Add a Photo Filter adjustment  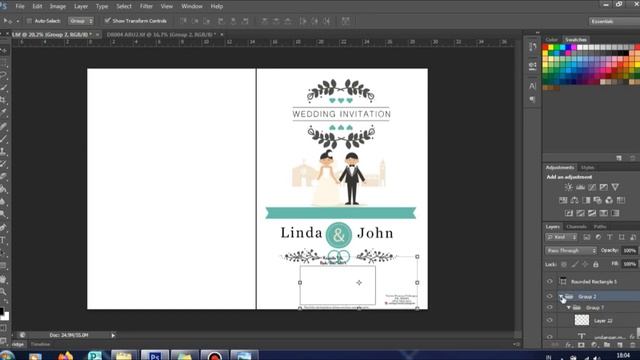click(598, 200)
